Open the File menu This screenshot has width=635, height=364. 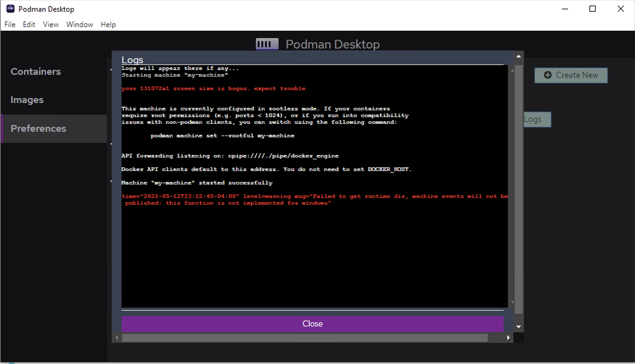click(x=10, y=24)
